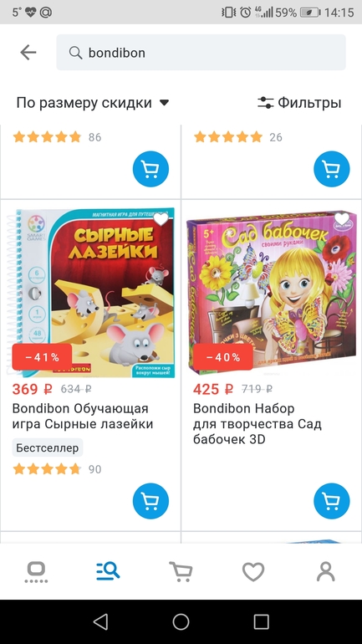This screenshot has width=362, height=644.
Task: Tap the Android home circle button
Action: point(181,621)
